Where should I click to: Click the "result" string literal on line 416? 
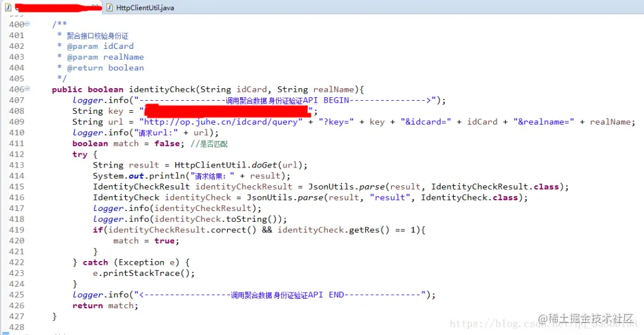click(390, 197)
